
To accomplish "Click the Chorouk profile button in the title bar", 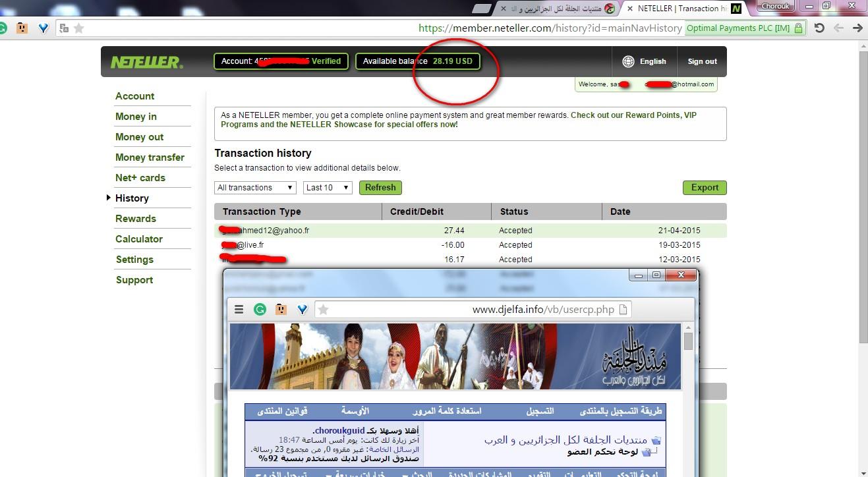I will click(x=776, y=7).
